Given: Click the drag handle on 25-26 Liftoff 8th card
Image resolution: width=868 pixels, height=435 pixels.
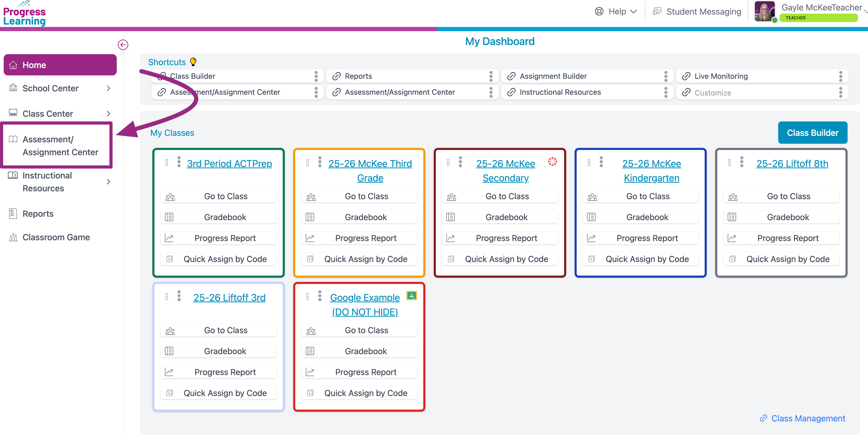Looking at the screenshot, I should click(x=729, y=163).
